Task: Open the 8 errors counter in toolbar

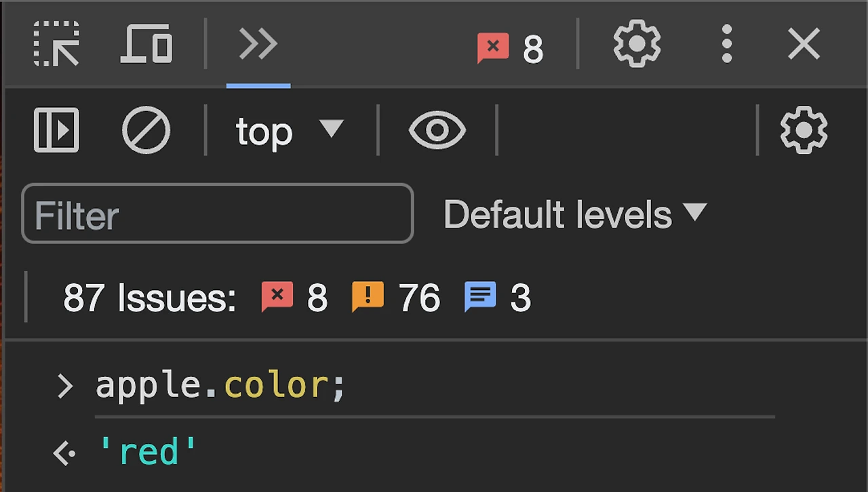Action: click(x=510, y=48)
